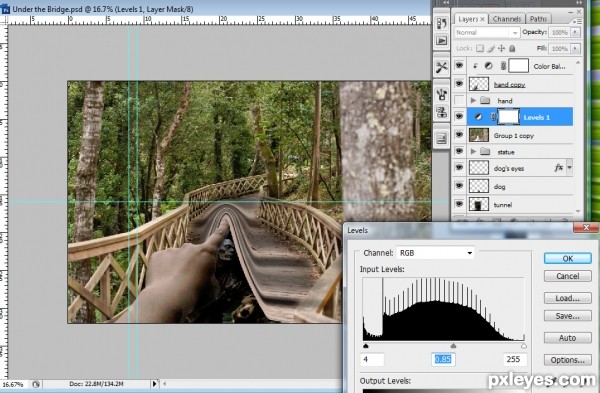The width and height of the screenshot is (600, 393).
Task: Hide the hand copy layer
Action: coord(459,83)
